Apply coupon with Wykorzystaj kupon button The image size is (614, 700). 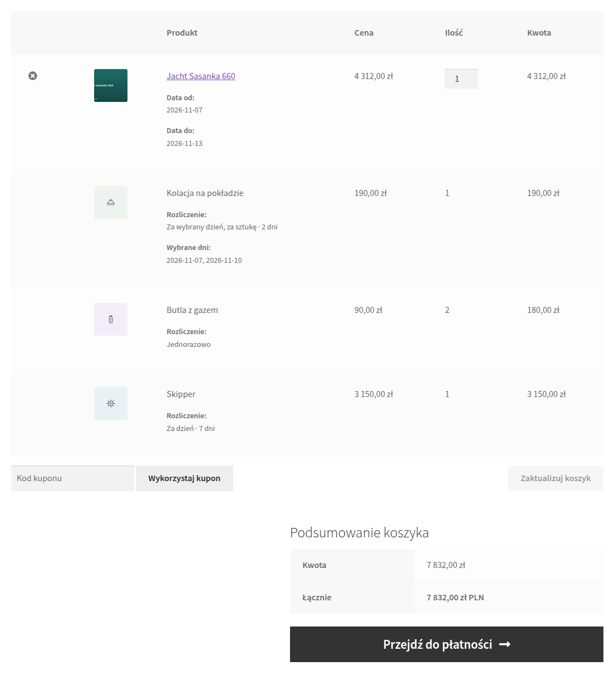tap(184, 478)
